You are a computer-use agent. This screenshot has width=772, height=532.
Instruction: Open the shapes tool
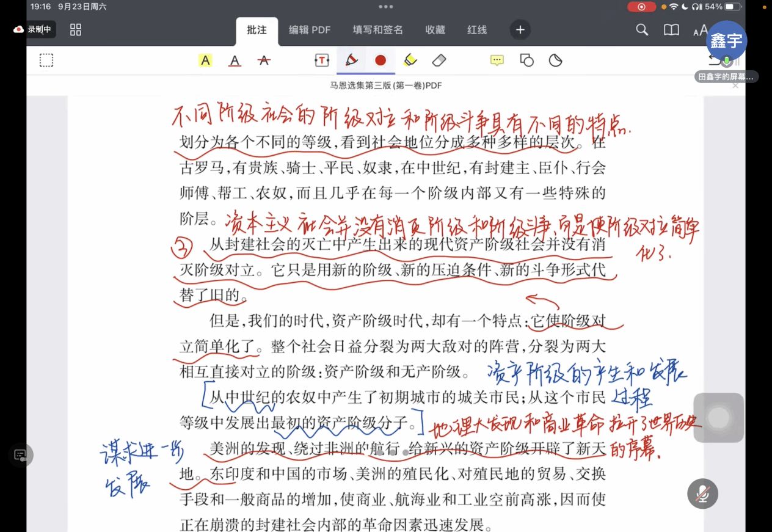tap(526, 60)
